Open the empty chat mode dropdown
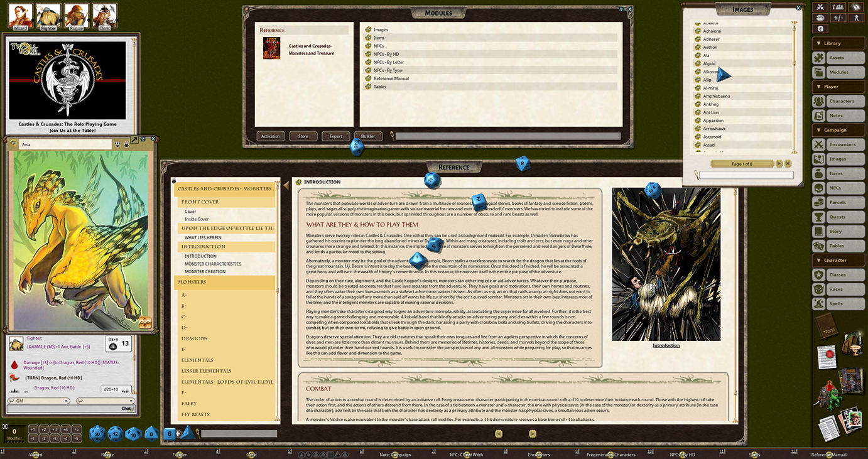868x459 pixels. pyautogui.click(x=104, y=401)
